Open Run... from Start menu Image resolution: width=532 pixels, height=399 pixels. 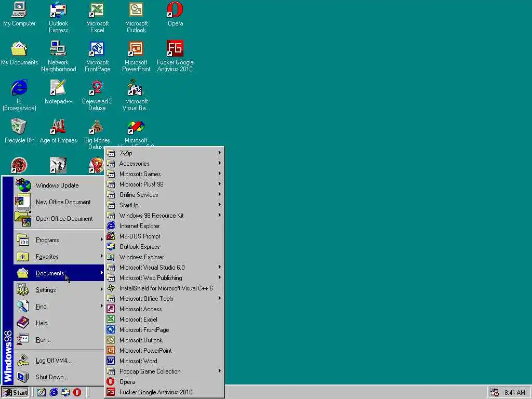click(x=59, y=340)
